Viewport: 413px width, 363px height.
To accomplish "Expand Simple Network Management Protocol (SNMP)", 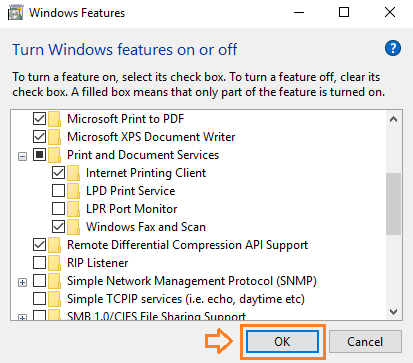I will point(22,282).
